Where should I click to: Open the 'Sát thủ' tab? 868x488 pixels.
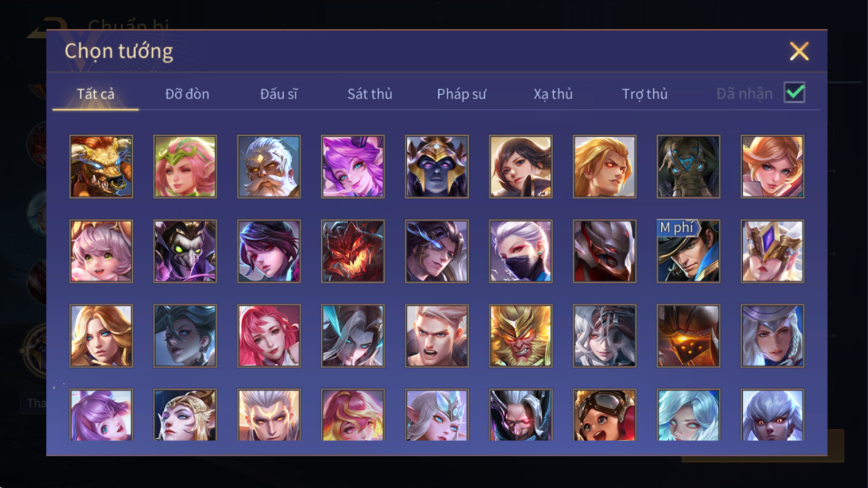[370, 94]
